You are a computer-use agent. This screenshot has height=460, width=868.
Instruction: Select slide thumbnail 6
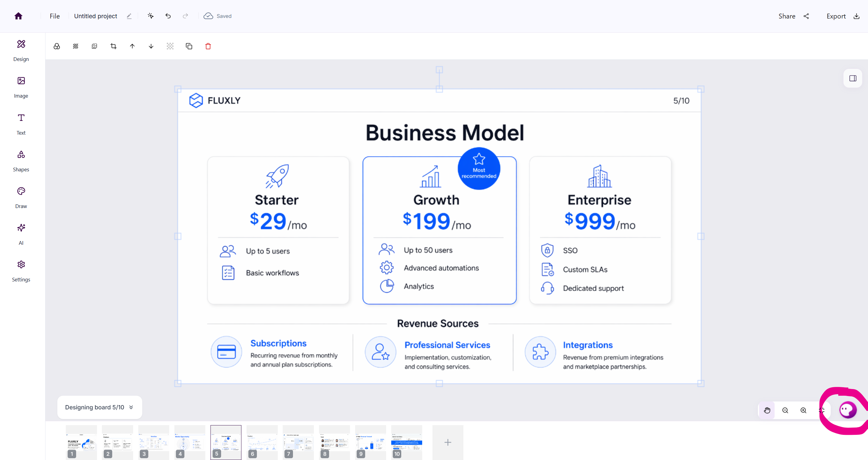(262, 442)
